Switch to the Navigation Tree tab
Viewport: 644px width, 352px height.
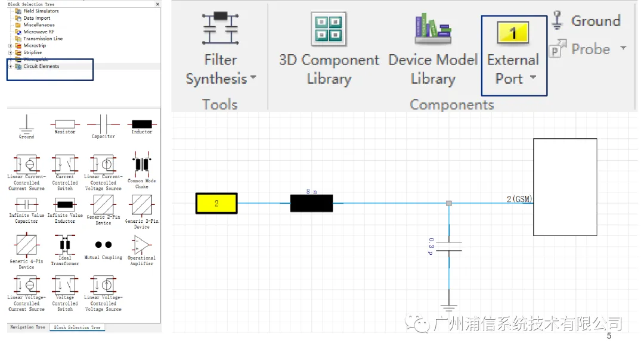pyautogui.click(x=27, y=327)
